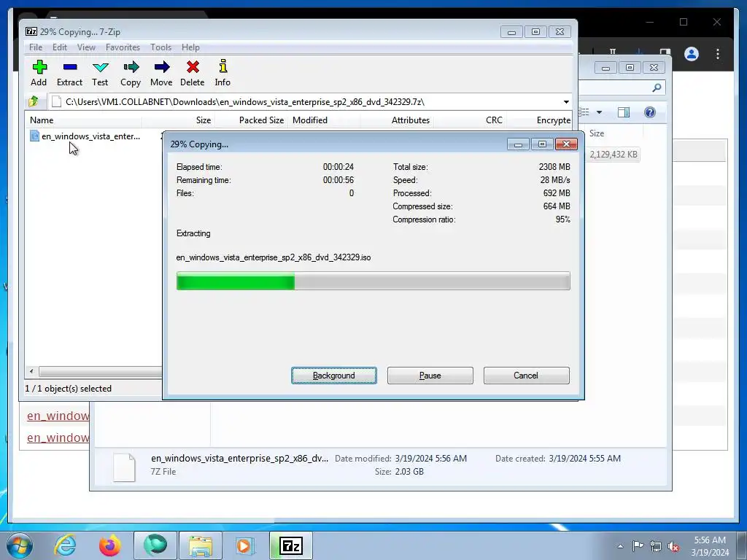Click the Background button
The image size is (747, 560).
tap(334, 376)
